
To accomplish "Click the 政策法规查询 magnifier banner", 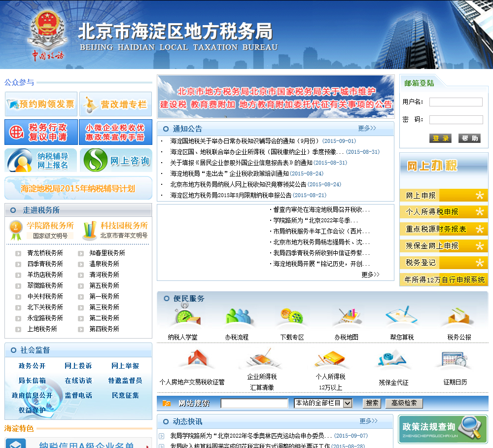I will point(443,429).
